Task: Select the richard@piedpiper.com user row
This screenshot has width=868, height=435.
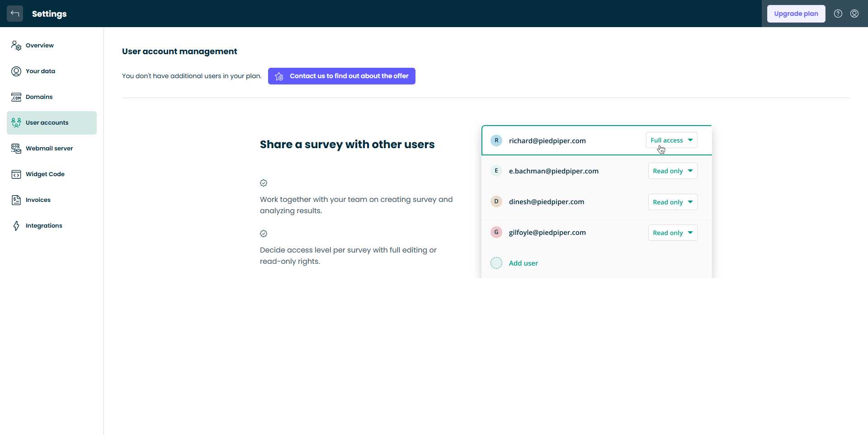Action: click(547, 141)
